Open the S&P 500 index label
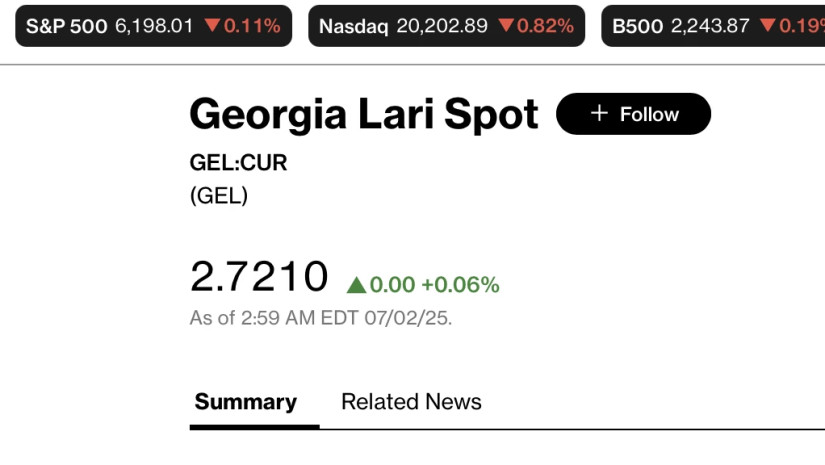Screen dimensions: 825x465 coord(66,26)
